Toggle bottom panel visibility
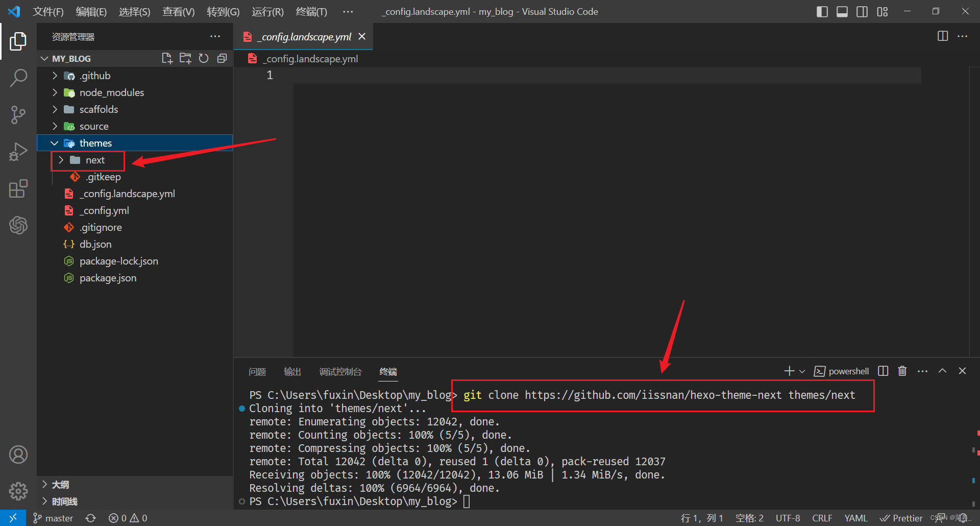The height and width of the screenshot is (526, 980). click(x=842, y=11)
